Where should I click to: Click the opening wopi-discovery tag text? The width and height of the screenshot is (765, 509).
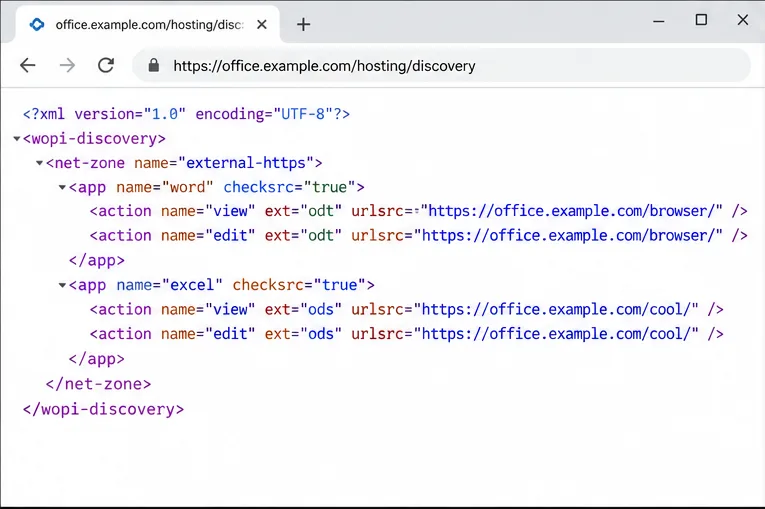pyautogui.click(x=94, y=139)
